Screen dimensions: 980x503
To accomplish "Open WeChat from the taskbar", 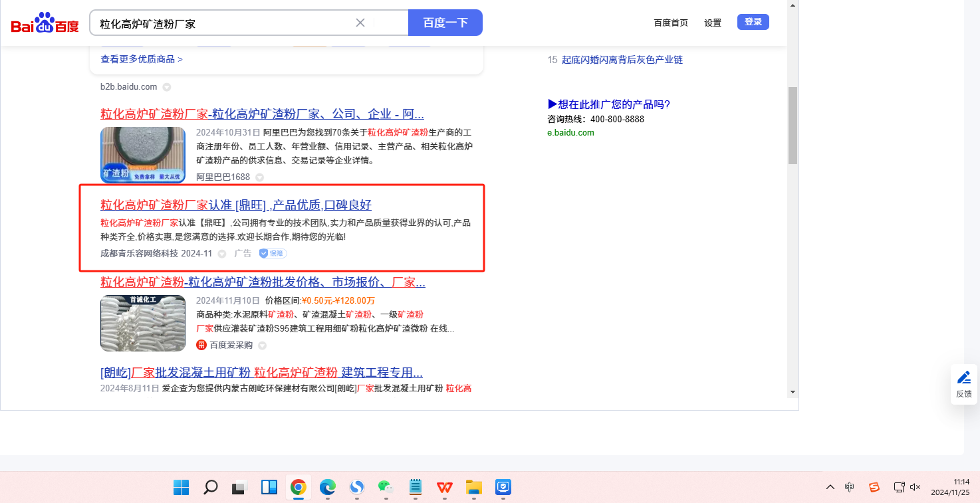I will [x=385, y=487].
